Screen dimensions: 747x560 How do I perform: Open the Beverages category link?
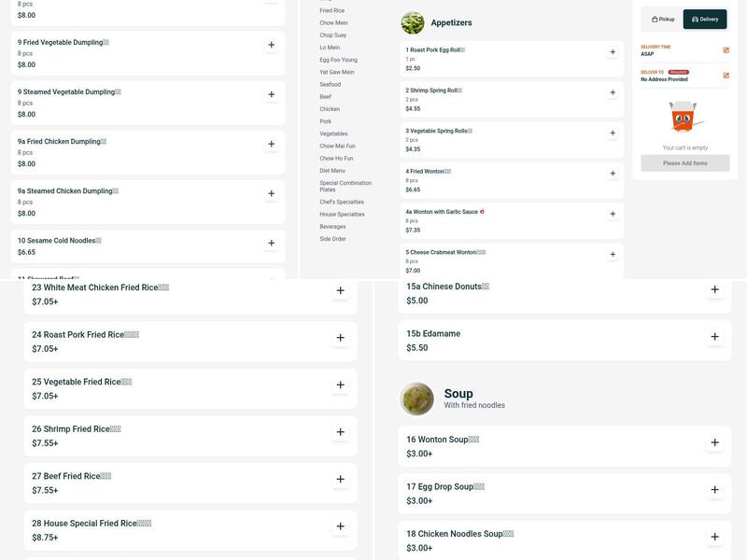point(332,227)
